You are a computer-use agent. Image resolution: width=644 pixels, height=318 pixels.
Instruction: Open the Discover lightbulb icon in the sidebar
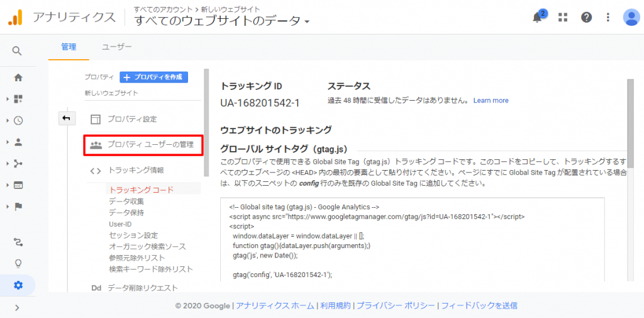[18, 263]
